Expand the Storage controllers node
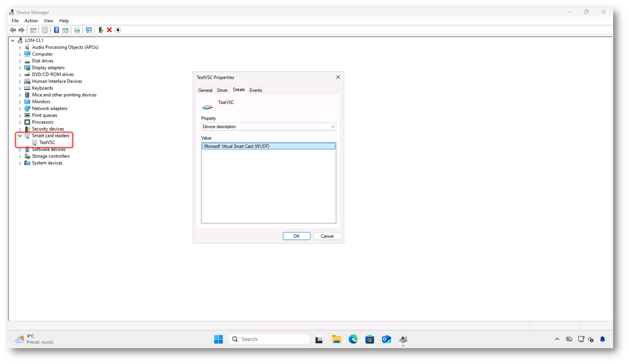The height and width of the screenshot is (364, 629). [x=20, y=156]
